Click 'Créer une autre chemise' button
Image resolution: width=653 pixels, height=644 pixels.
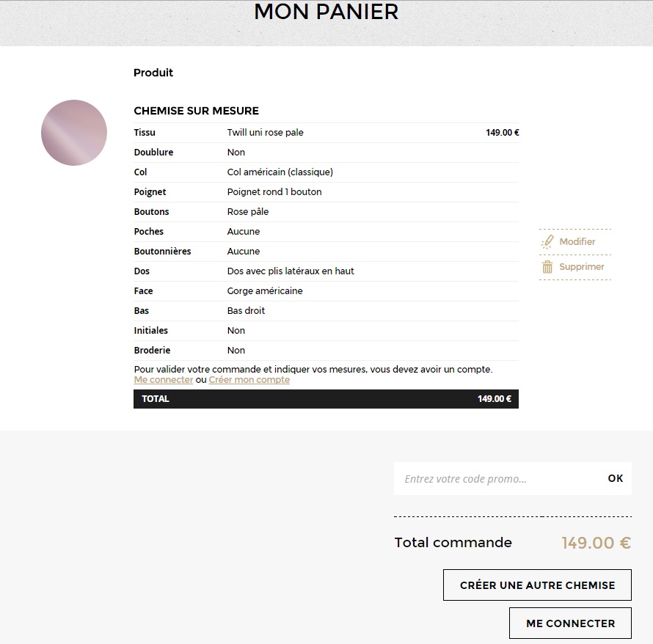[x=537, y=585]
